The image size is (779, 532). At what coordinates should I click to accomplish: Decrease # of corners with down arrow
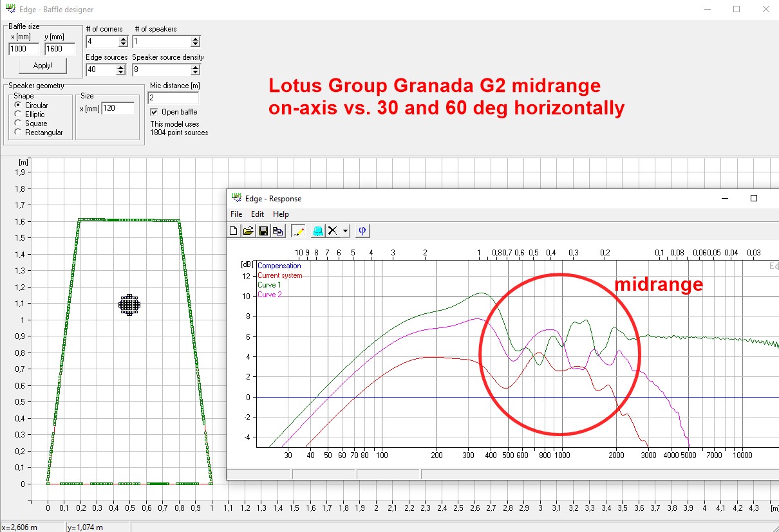click(x=124, y=44)
